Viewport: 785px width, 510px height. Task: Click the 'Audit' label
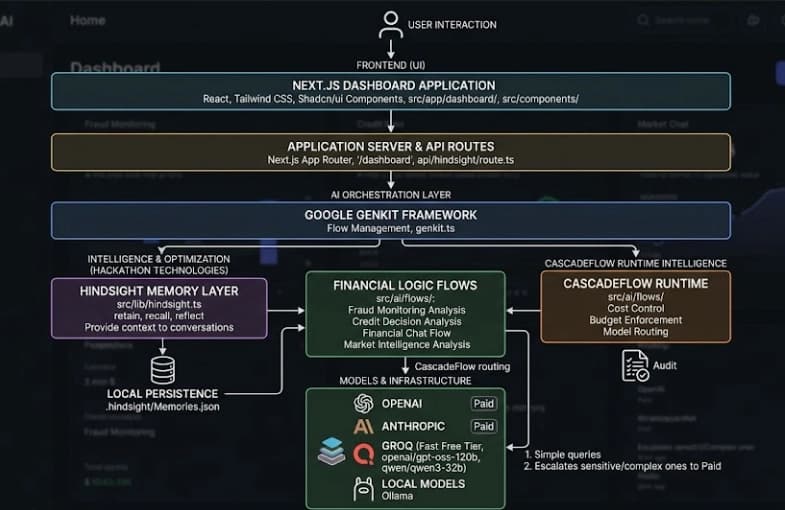[x=665, y=365]
